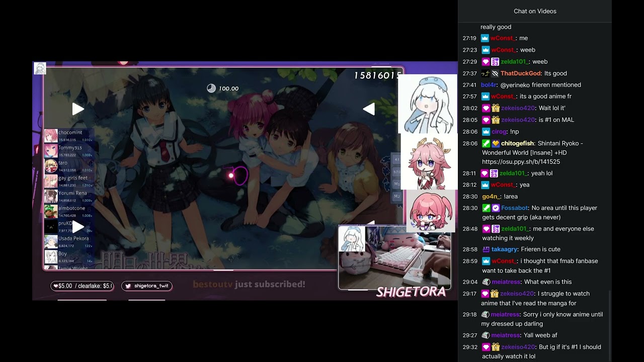644x362 pixels.
Task: Click the shigetora_twit Twitter handle pill
Action: click(147, 286)
